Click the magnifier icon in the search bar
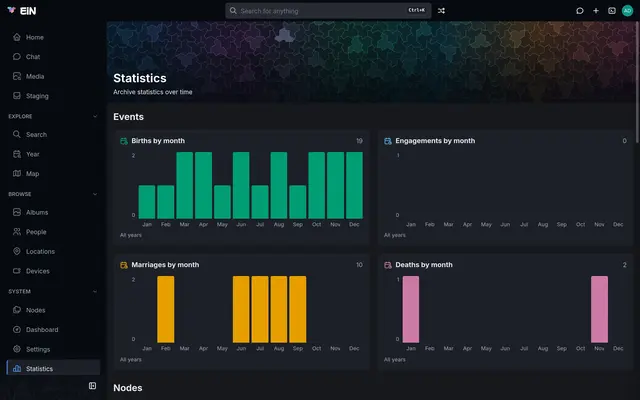Viewport: 640px width, 400px height. point(233,11)
